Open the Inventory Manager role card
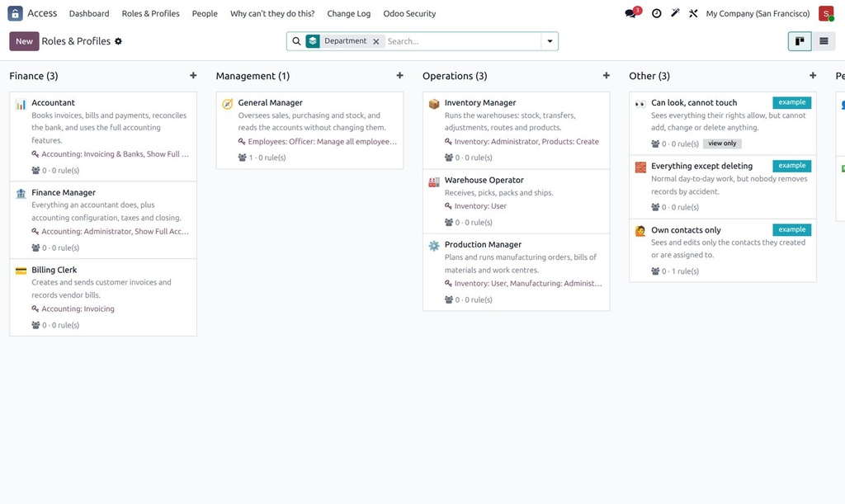This screenshot has width=845, height=504. [517, 130]
